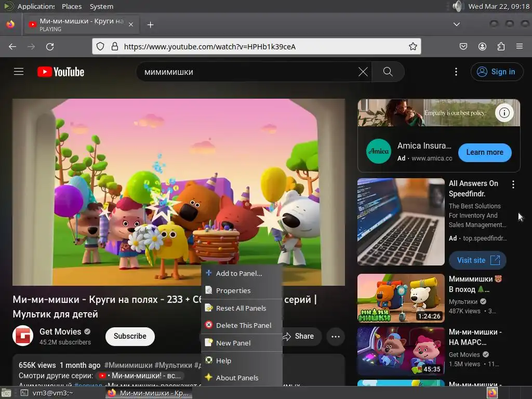Viewport: 532px width, 399px height.
Task: Close the Ми-ми-мишки browser tab
Action: 130,24
